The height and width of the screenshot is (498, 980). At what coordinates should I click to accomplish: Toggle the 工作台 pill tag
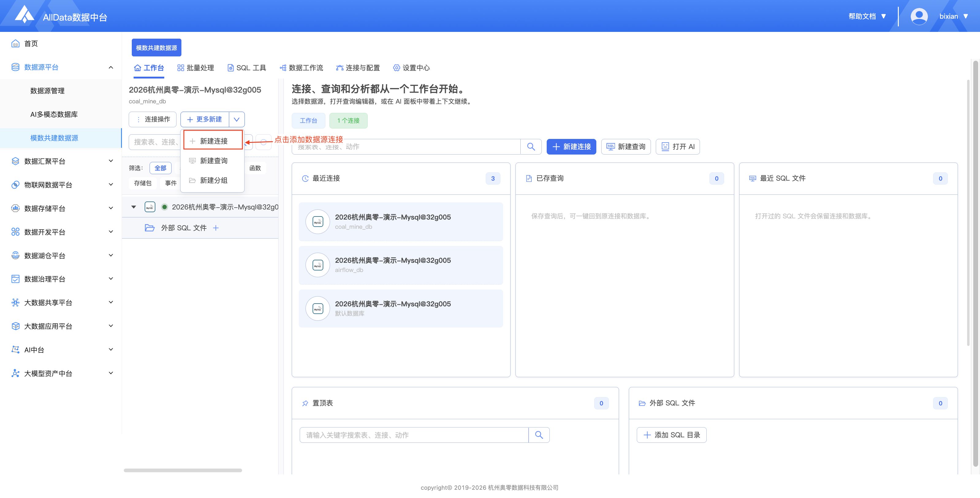point(309,121)
